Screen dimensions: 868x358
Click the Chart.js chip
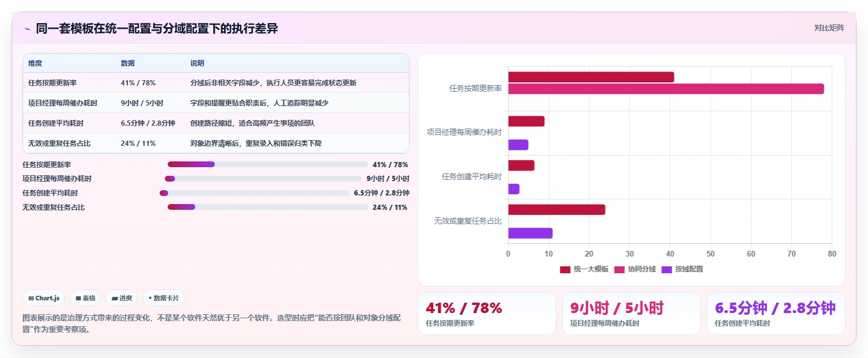point(44,298)
